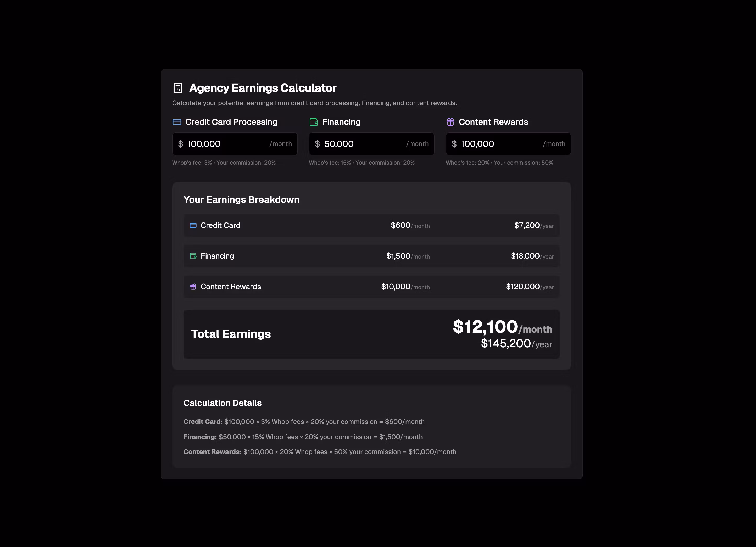
Task: Focus the Credit Card Processing amount field
Action: tap(227, 144)
